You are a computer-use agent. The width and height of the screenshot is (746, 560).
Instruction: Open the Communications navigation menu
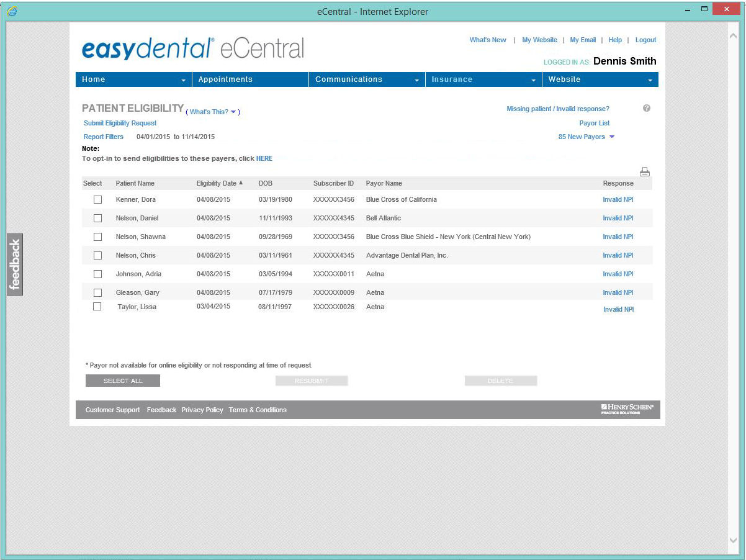pos(367,79)
